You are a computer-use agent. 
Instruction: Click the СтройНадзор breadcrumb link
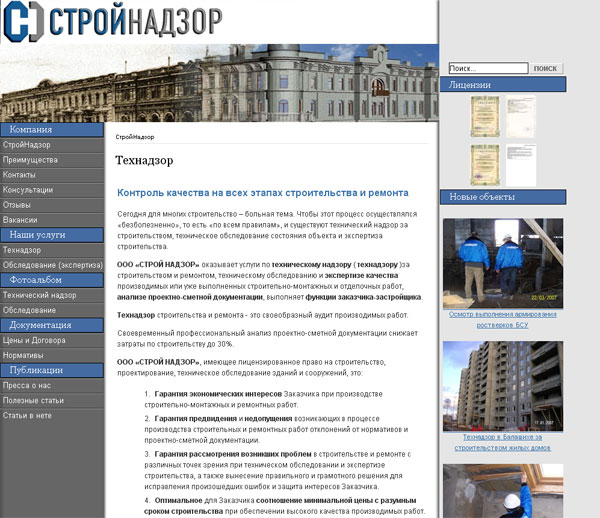(x=135, y=137)
